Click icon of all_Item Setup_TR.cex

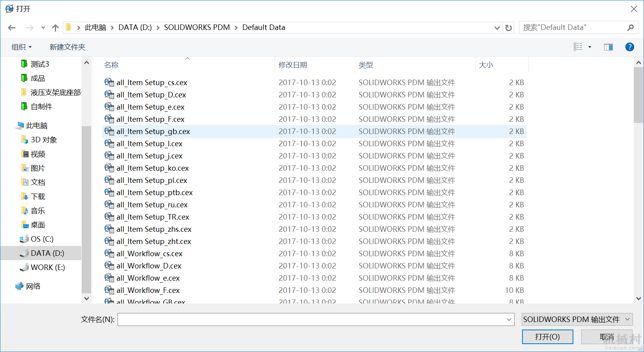109,217
